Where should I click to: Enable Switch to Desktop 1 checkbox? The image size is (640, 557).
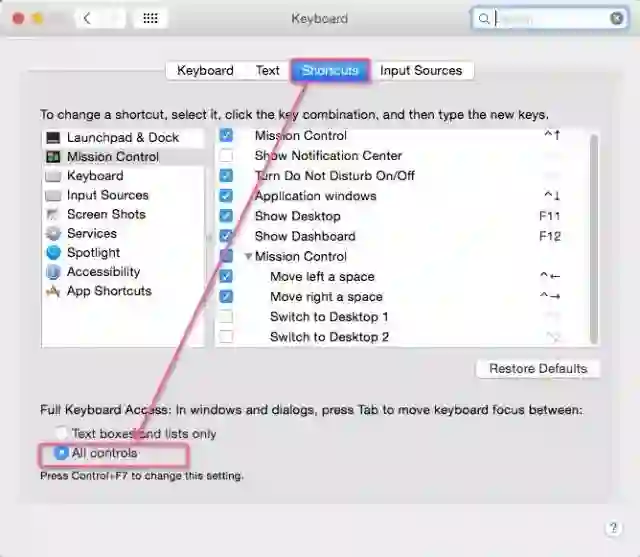[226, 317]
